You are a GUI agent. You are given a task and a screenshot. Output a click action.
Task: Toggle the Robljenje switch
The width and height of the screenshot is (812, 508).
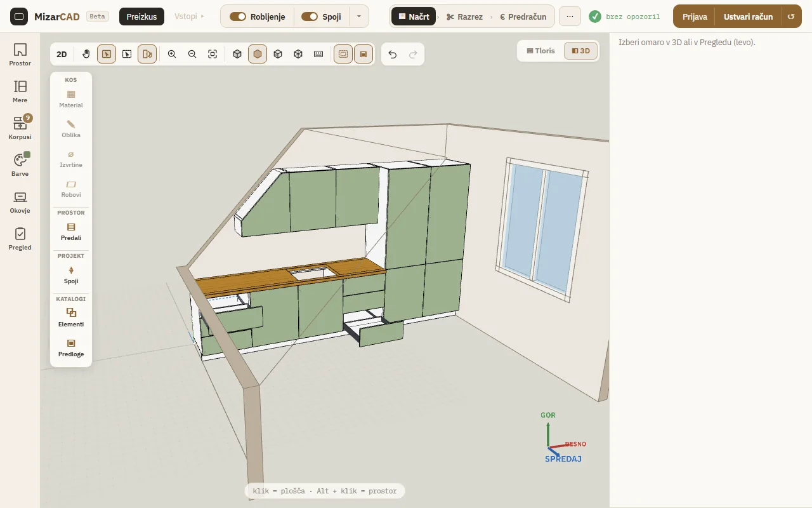click(238, 17)
